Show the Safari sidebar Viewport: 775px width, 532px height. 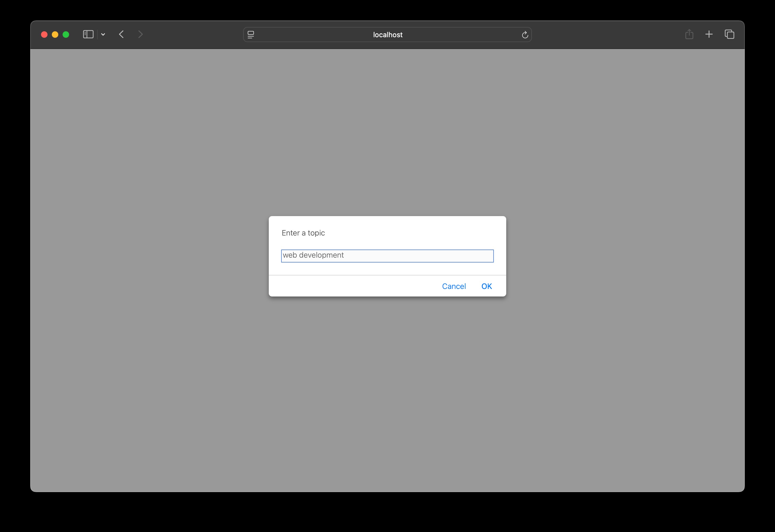(88, 34)
